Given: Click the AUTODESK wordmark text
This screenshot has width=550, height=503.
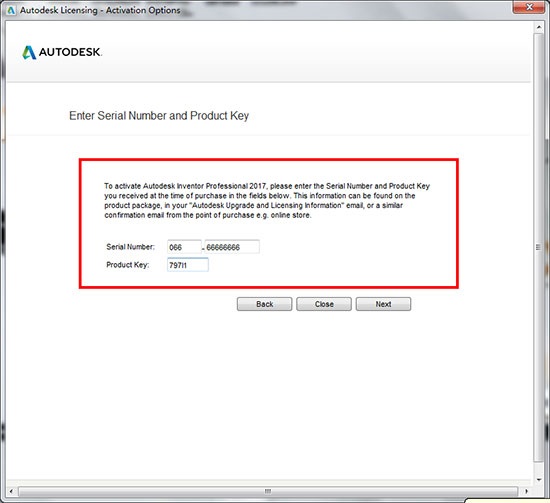Looking at the screenshot, I should click(70, 52).
